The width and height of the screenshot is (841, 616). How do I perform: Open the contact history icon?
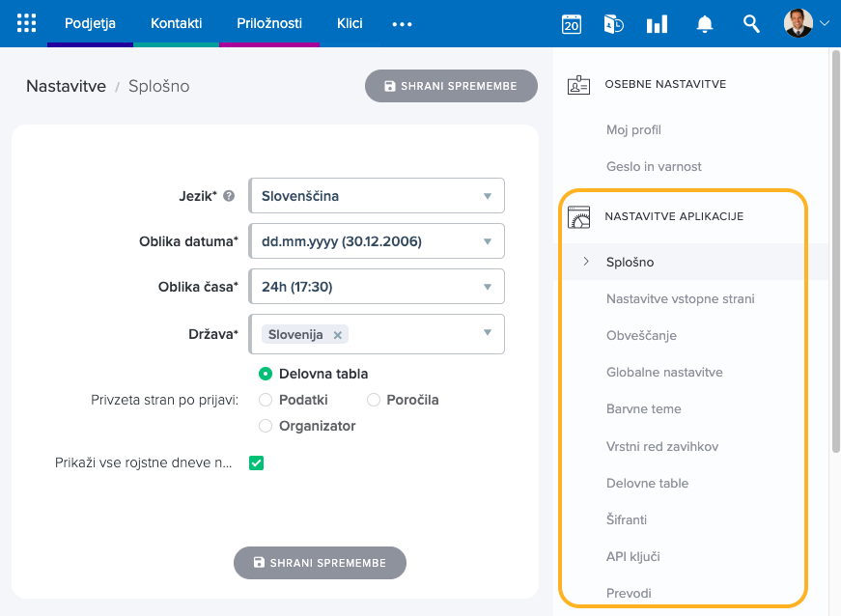click(613, 24)
